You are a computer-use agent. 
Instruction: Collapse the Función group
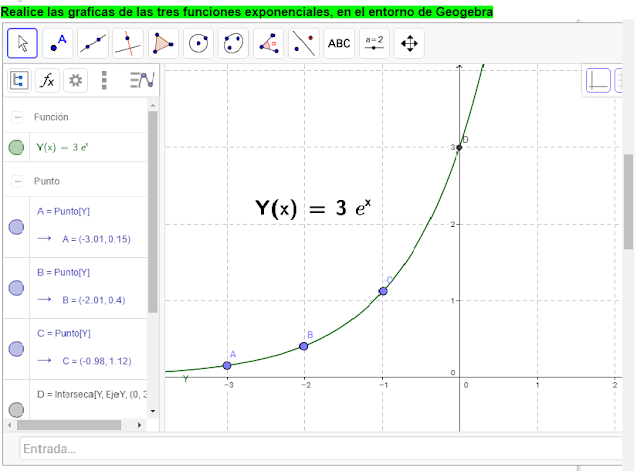tap(17, 118)
